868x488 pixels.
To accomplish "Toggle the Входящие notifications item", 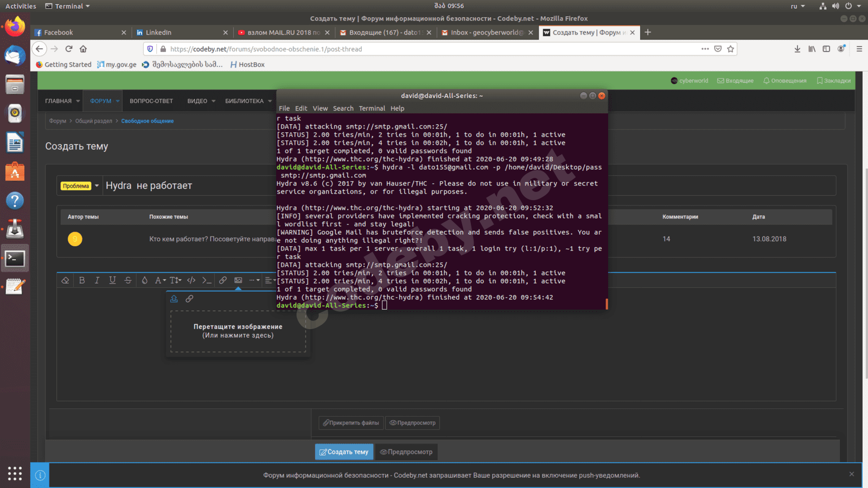I will coord(735,80).
